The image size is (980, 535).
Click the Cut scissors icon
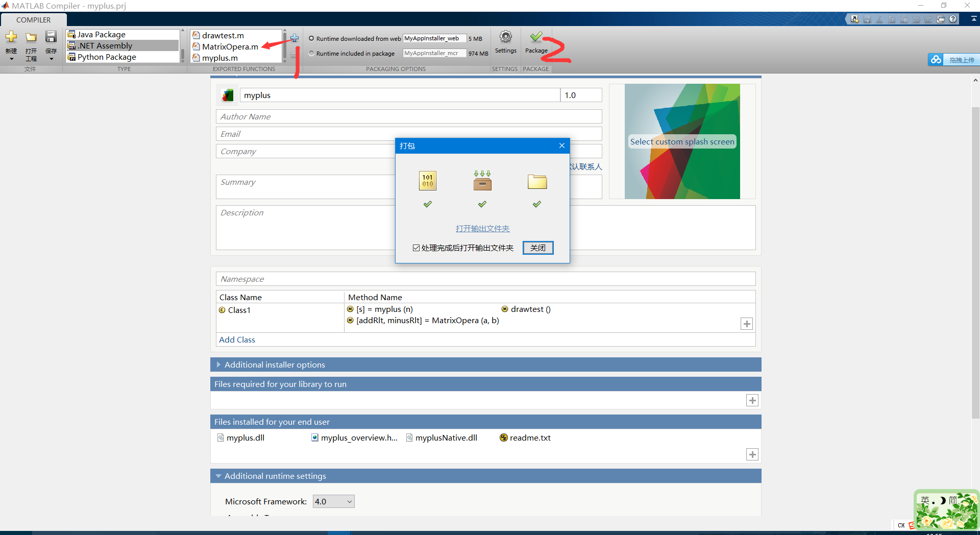click(x=879, y=19)
